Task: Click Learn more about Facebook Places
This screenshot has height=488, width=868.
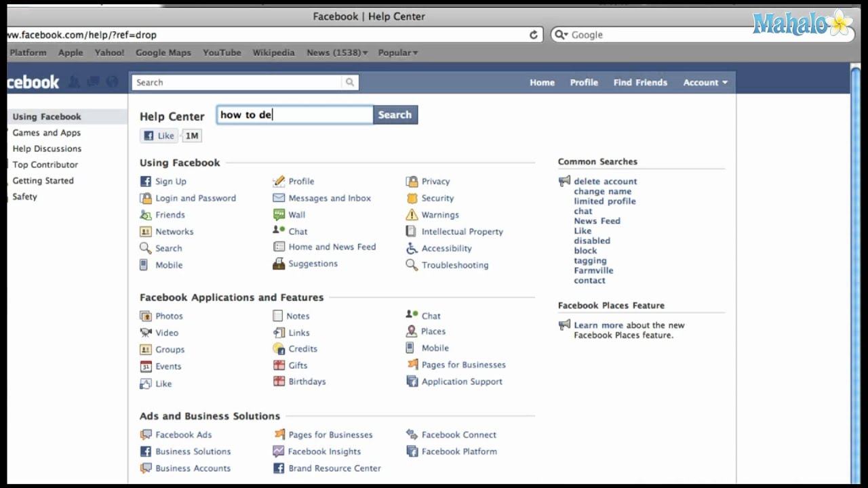Action: click(598, 325)
